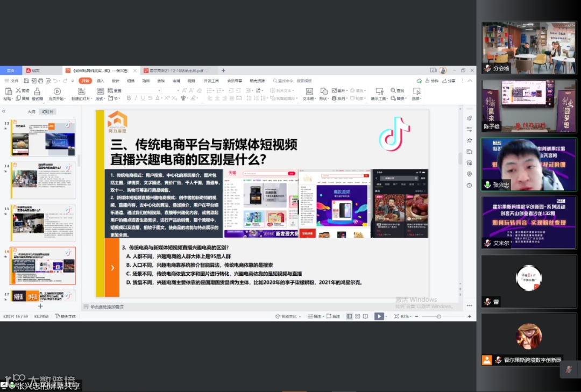Click the user avatar in WPS title bar
The image size is (581, 392).
443,70
